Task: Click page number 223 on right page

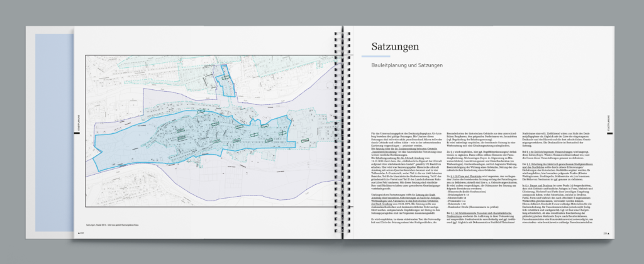Action: [x=605, y=233]
